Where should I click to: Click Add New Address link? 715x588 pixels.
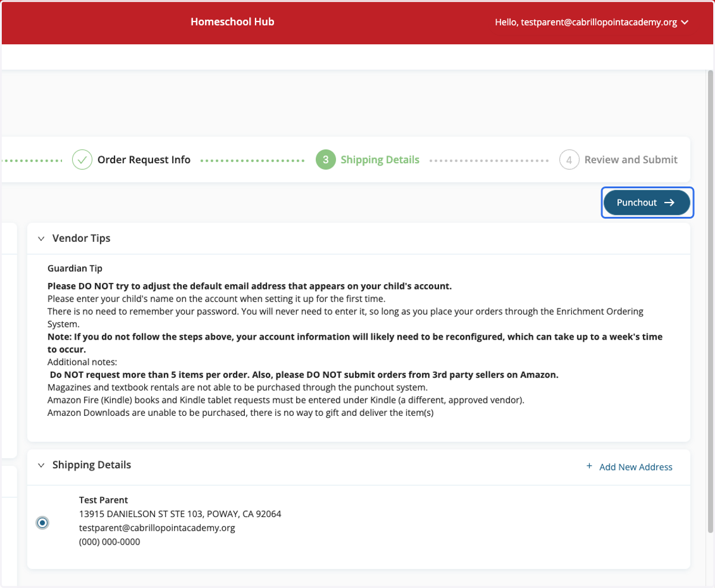(x=630, y=467)
